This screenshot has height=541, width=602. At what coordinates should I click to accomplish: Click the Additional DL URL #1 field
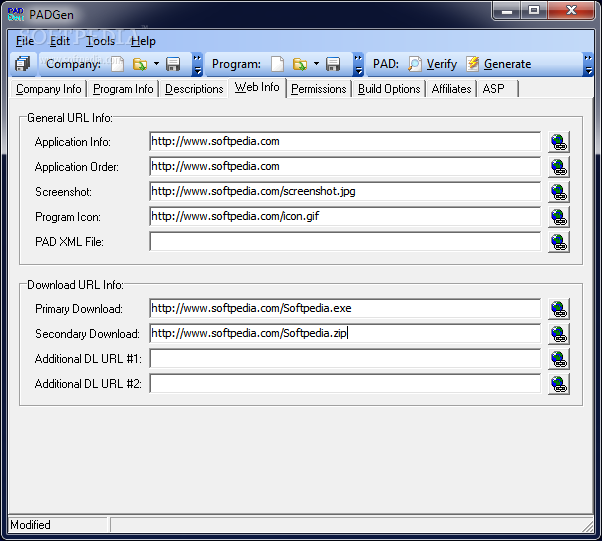pos(345,359)
